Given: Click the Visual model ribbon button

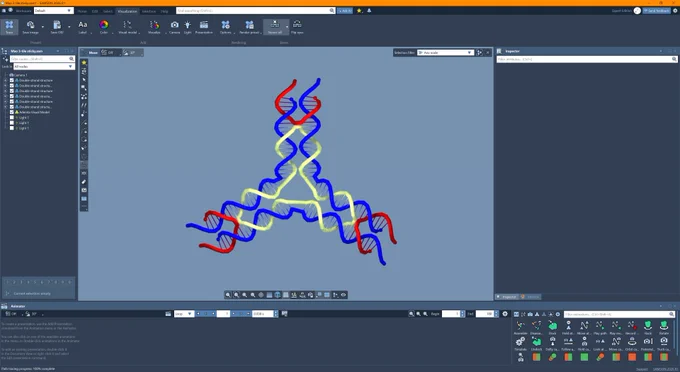Looking at the screenshot, I should point(128,27).
